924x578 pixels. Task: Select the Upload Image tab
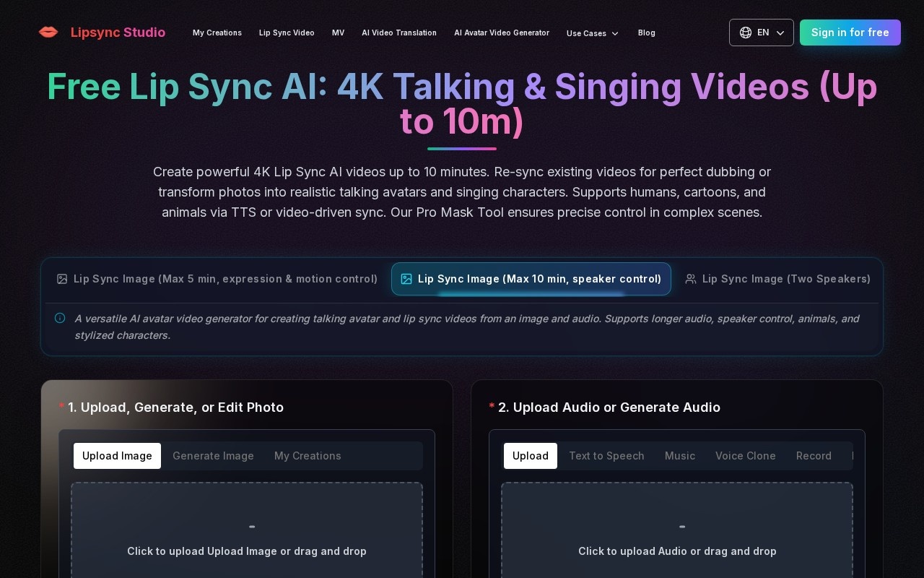[x=117, y=456]
